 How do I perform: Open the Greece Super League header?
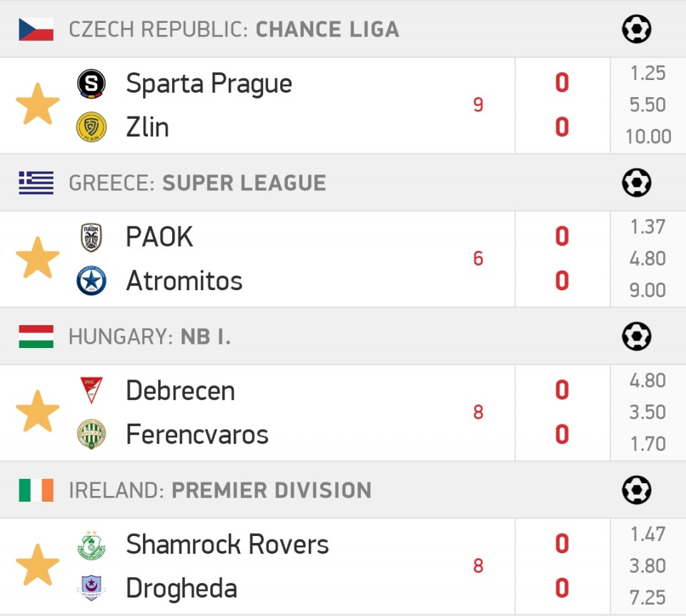pyautogui.click(x=197, y=183)
